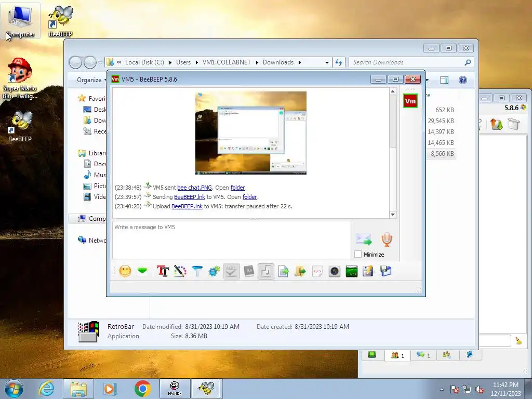Click the camera screenshot icon
532x399 pixels.
point(334,271)
